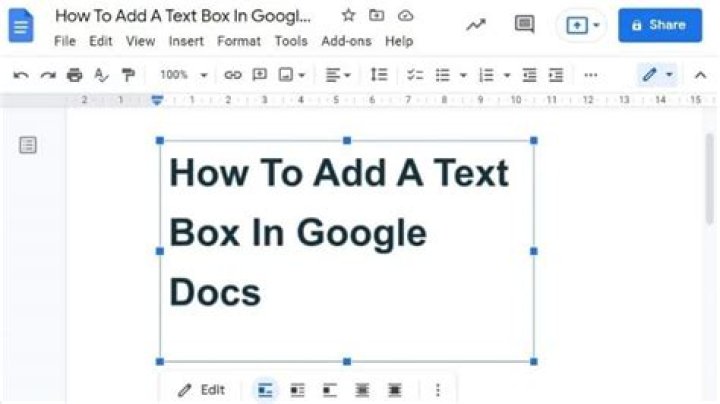The width and height of the screenshot is (720, 404).
Task: Toggle the numbered list
Action: coord(486,75)
